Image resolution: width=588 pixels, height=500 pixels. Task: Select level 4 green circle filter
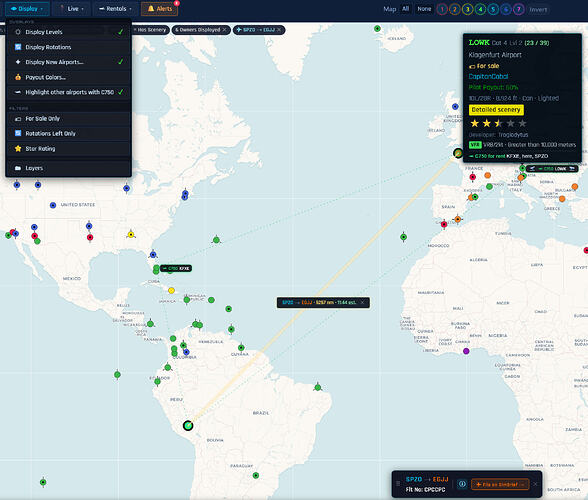pos(480,9)
